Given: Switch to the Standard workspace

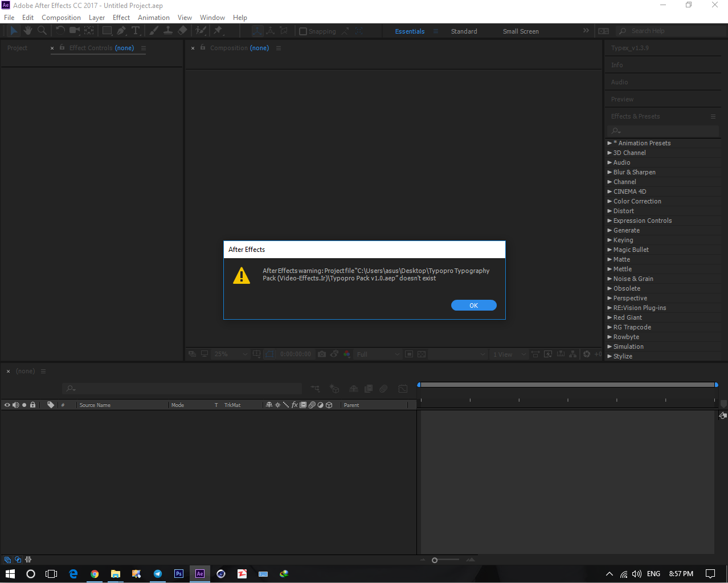Looking at the screenshot, I should (x=464, y=31).
